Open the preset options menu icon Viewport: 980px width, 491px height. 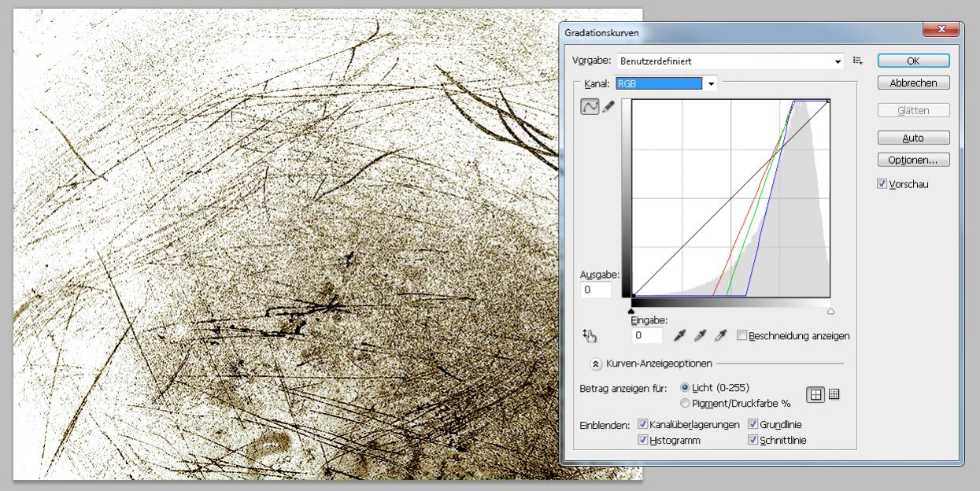point(858,60)
